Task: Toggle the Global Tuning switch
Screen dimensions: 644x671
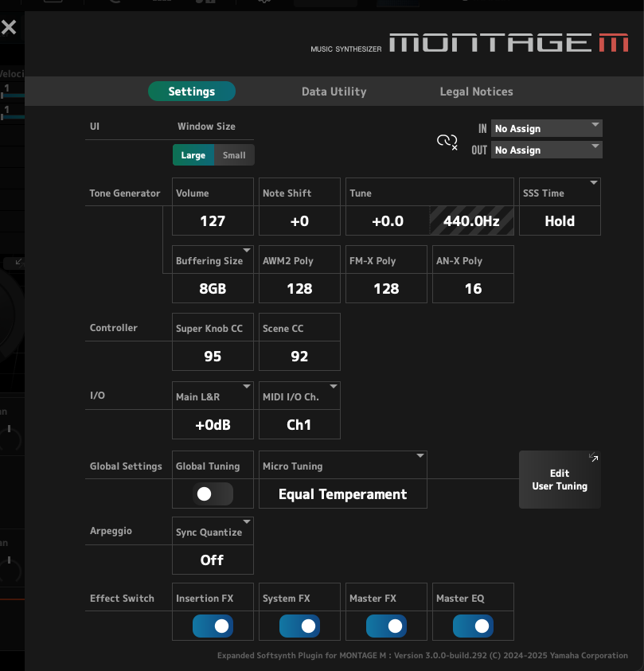Action: tap(213, 494)
